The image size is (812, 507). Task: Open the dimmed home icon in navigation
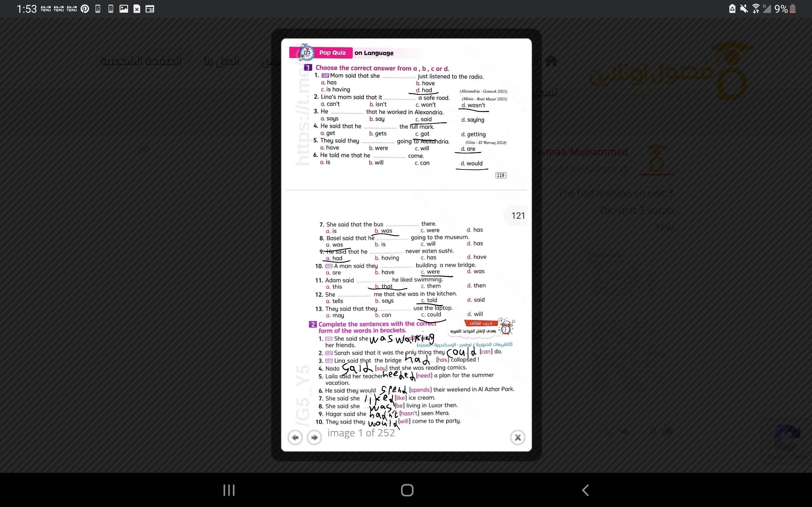coord(551,61)
